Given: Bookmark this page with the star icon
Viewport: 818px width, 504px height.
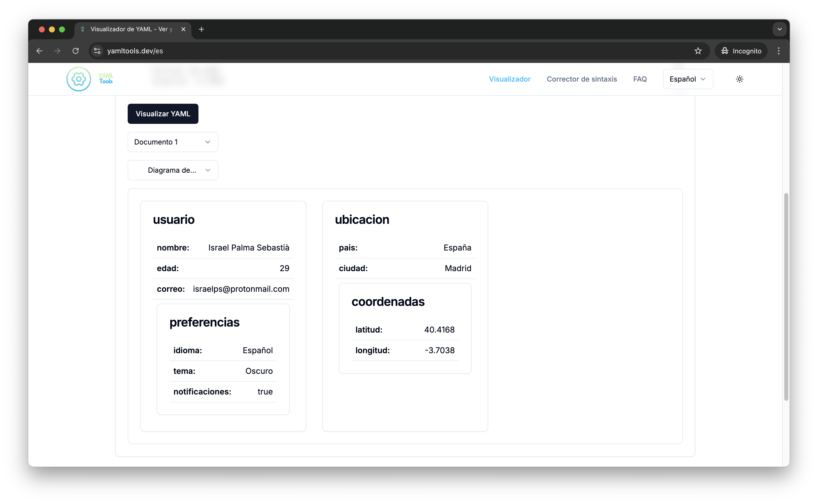Looking at the screenshot, I should click(698, 51).
